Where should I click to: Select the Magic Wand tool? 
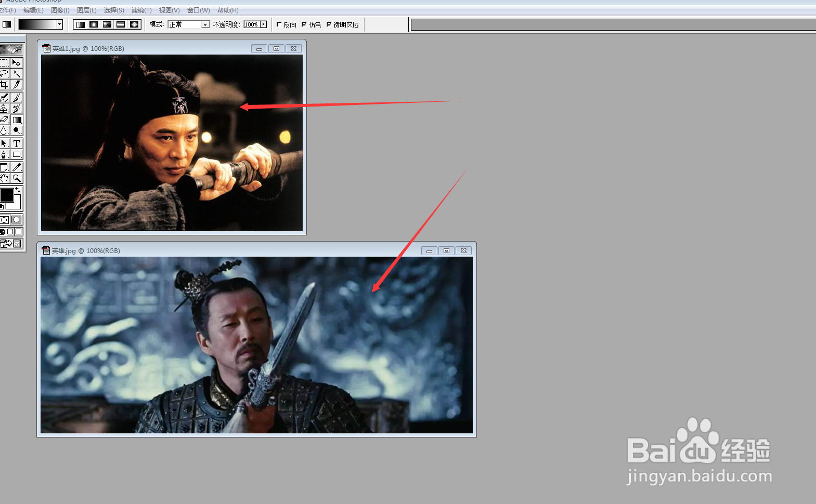point(17,74)
